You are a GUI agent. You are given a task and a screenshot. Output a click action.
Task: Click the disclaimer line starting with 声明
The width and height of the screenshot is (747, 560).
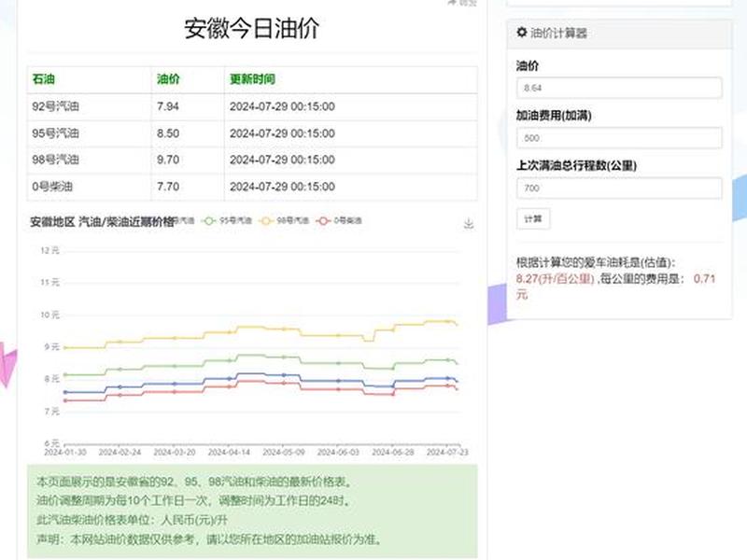(209, 539)
